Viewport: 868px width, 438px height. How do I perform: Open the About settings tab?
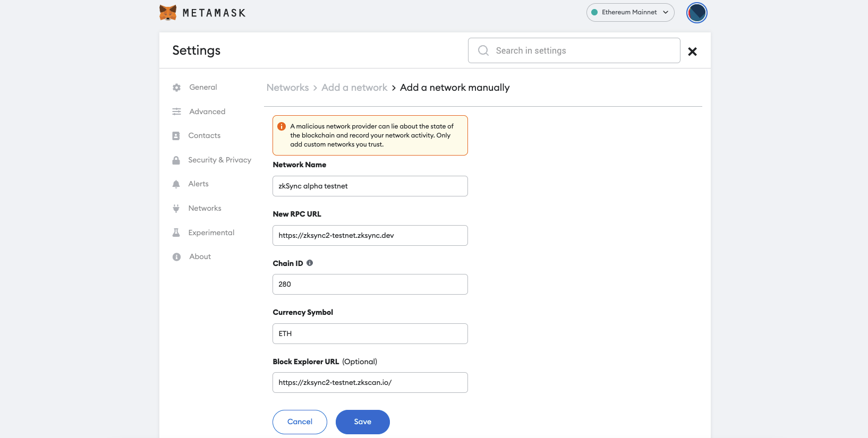click(x=200, y=256)
